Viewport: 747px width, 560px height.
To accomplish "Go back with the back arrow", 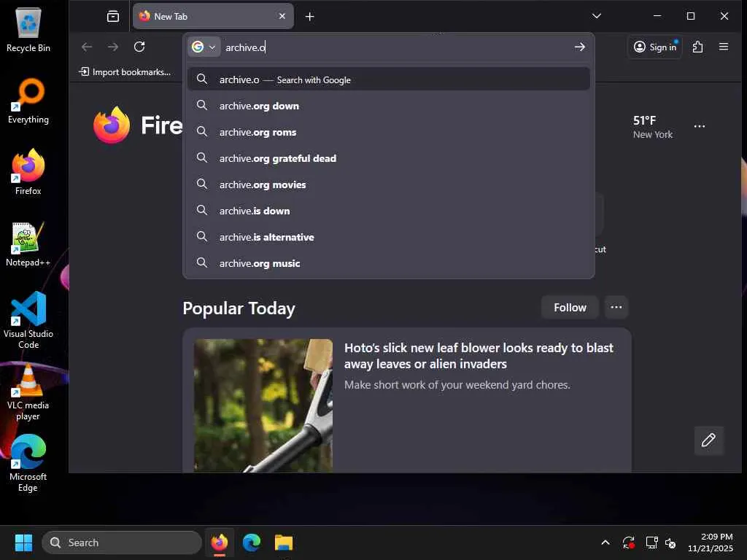I will pos(87,47).
